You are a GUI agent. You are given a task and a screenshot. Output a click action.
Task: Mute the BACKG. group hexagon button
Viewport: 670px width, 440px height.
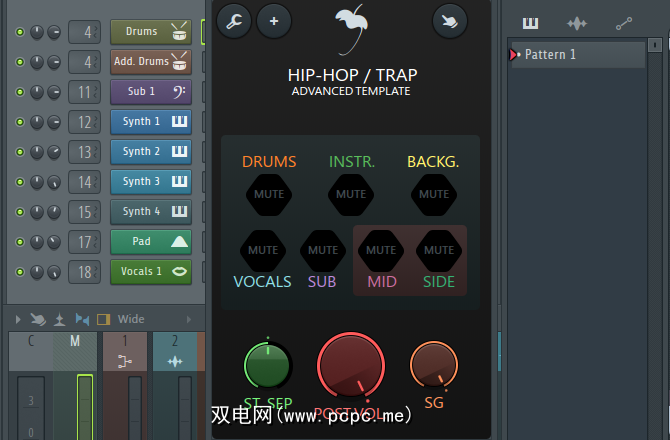(x=434, y=194)
